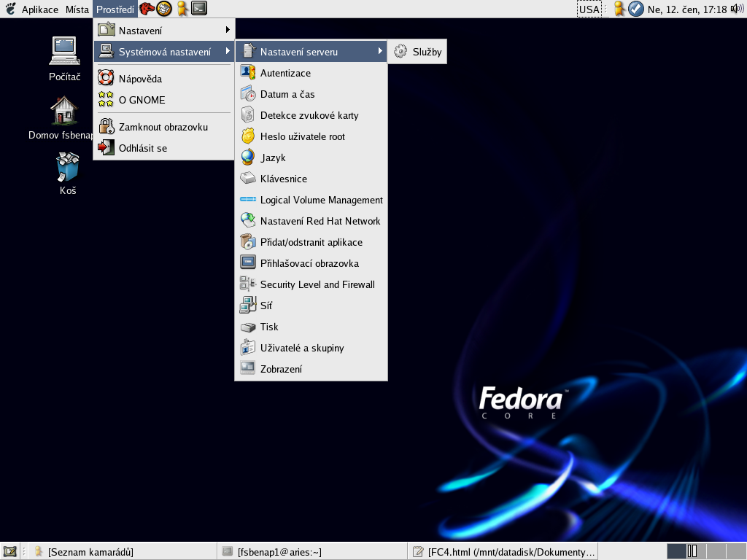Open the Místa menu
This screenshot has height=560, width=747.
tap(77, 9)
